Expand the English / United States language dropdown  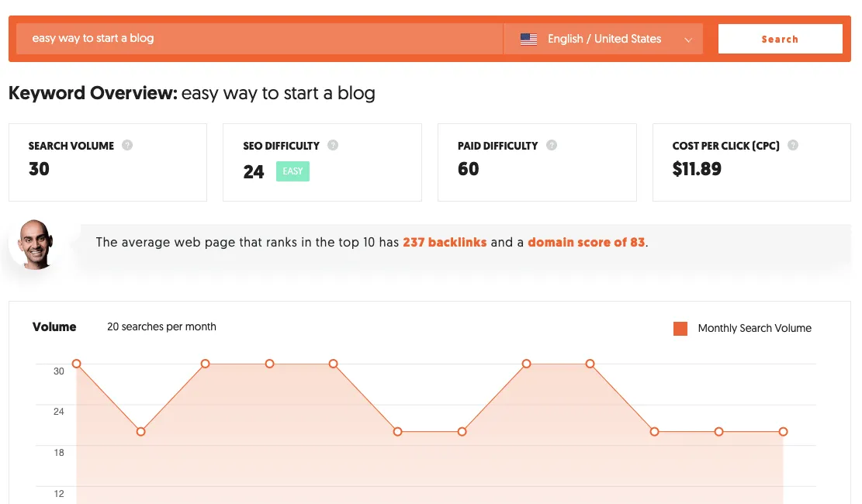point(605,39)
